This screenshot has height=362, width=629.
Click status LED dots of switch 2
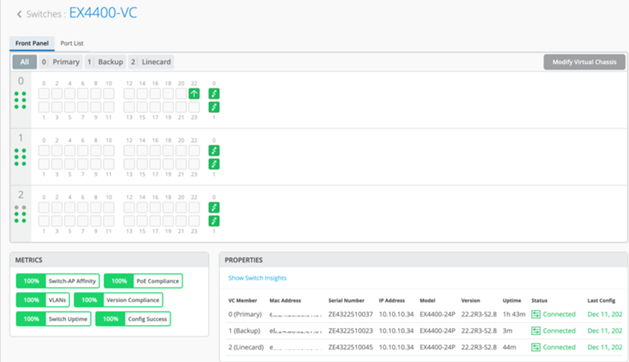pyautogui.click(x=20, y=214)
